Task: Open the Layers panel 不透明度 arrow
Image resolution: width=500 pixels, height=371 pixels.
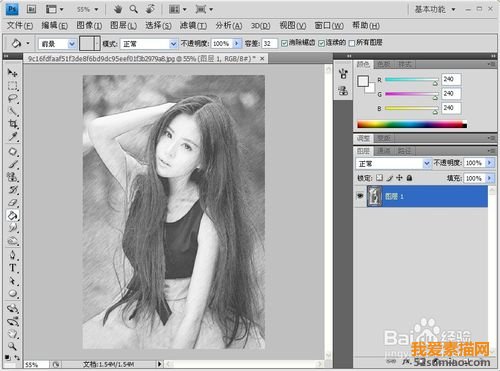Action: pyautogui.click(x=489, y=163)
